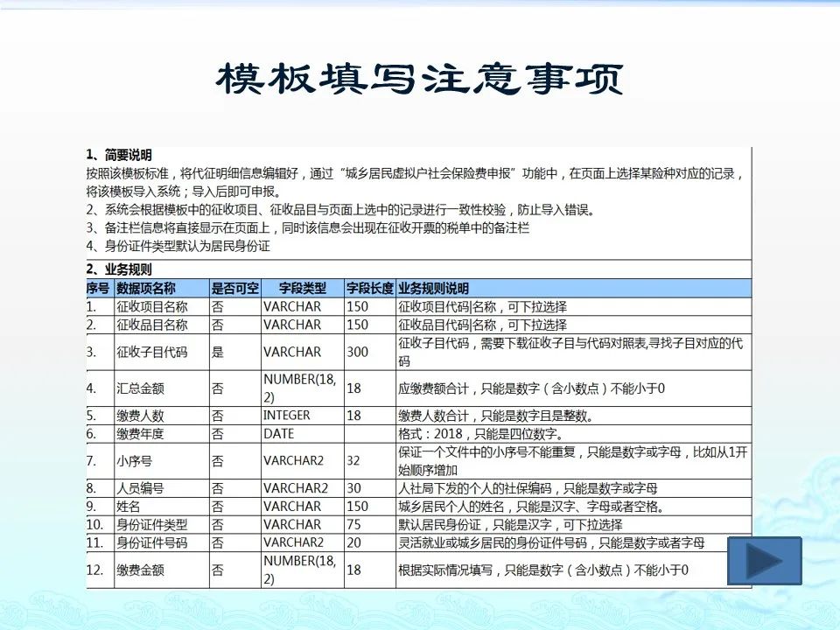Click the length value 75
The width and height of the screenshot is (840, 630).
(353, 524)
